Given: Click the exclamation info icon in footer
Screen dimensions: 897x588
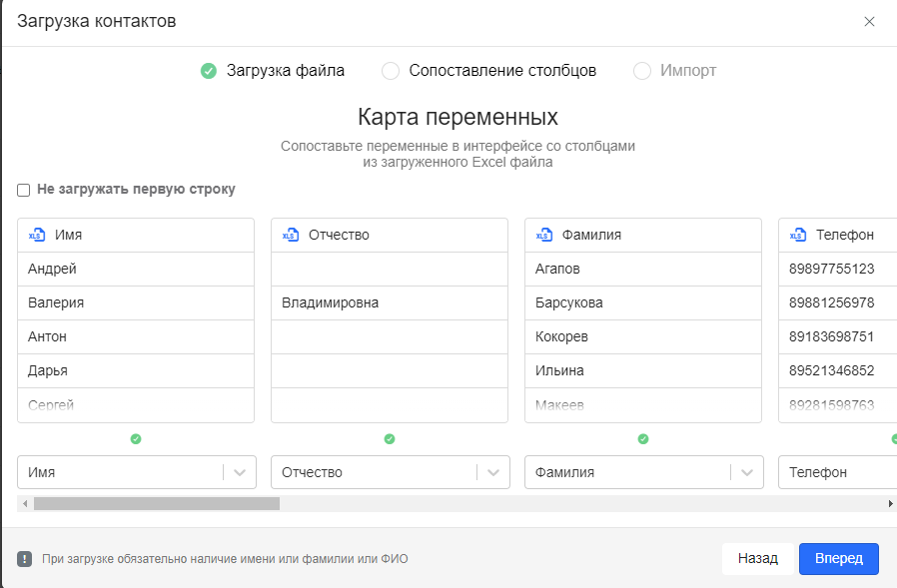Looking at the screenshot, I should [25, 559].
